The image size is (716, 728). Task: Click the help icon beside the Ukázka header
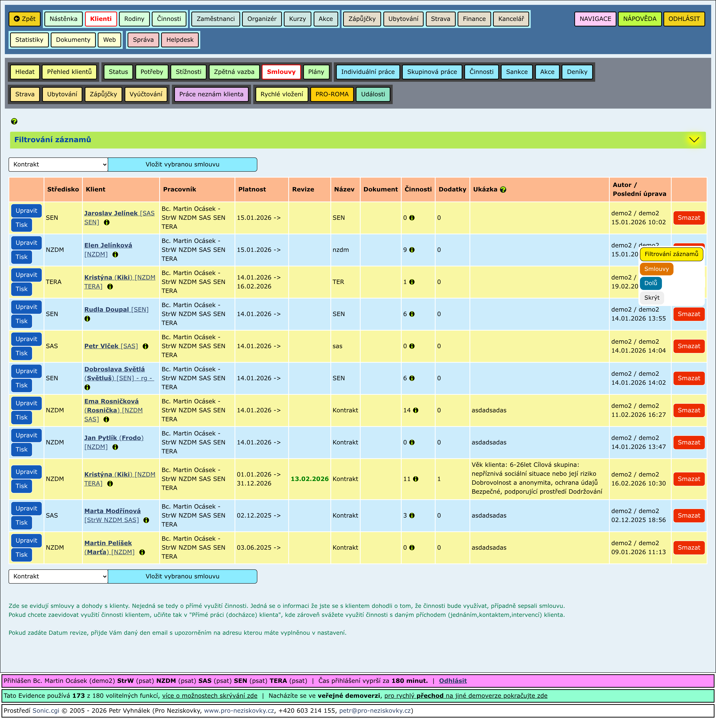tap(503, 190)
